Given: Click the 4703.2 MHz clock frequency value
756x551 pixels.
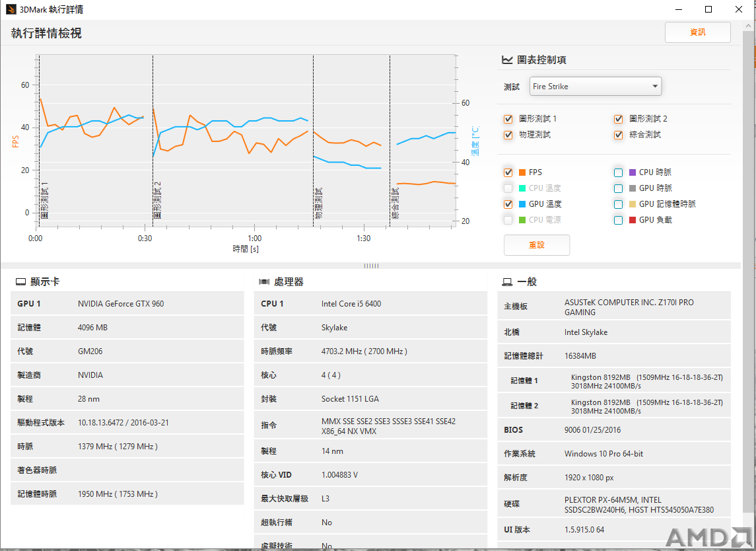Looking at the screenshot, I should tap(364, 351).
